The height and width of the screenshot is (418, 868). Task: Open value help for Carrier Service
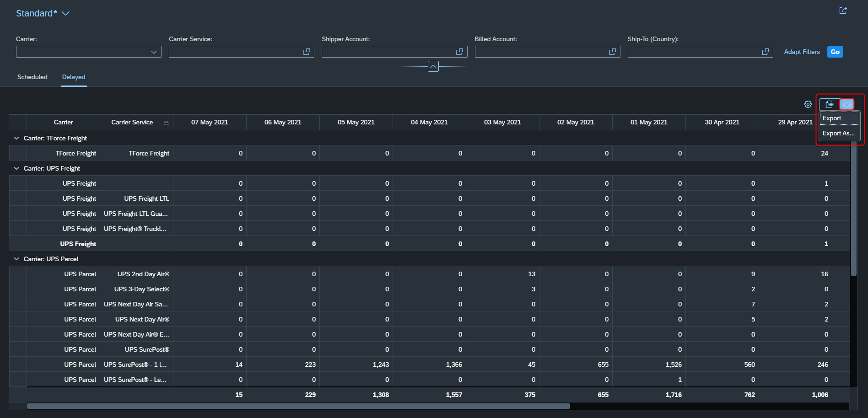(307, 52)
